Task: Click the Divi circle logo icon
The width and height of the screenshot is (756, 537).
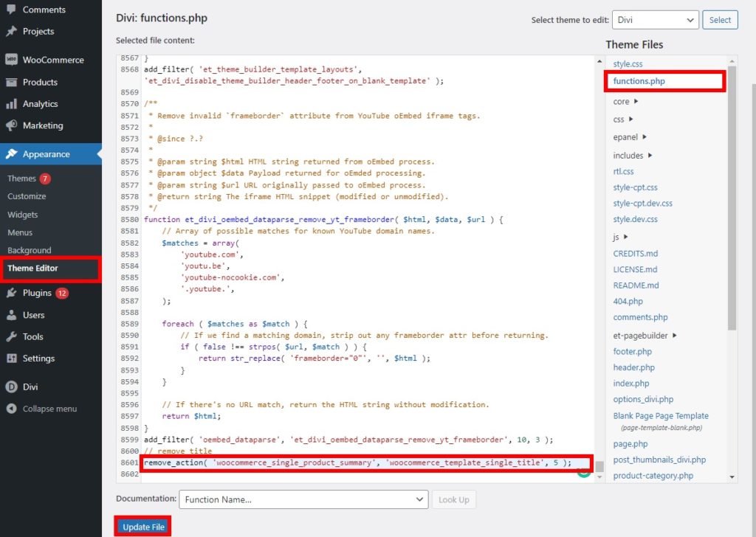Action: pyautogui.click(x=12, y=387)
